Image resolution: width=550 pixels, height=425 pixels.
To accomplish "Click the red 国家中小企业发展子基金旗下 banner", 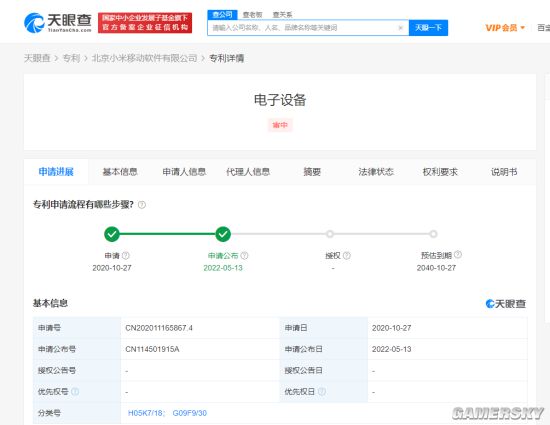I will coord(145,23).
